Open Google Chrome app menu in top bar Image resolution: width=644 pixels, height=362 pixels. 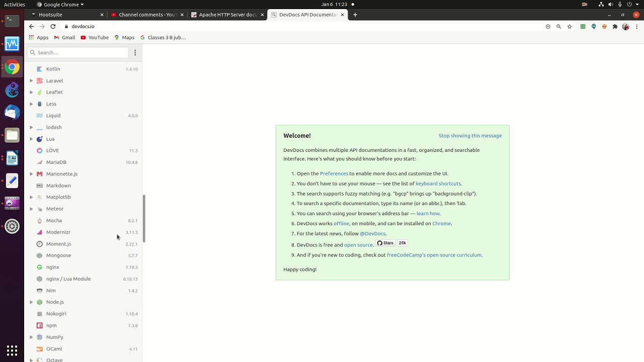click(60, 4)
